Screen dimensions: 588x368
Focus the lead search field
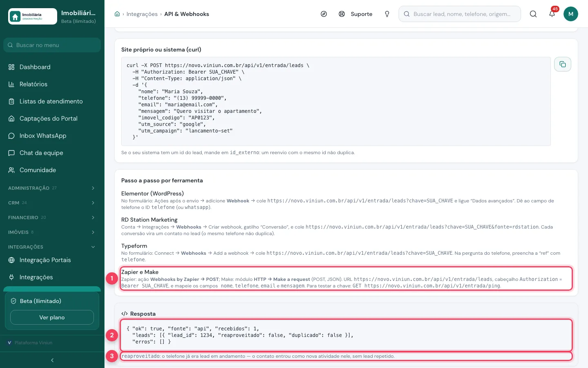click(x=460, y=14)
